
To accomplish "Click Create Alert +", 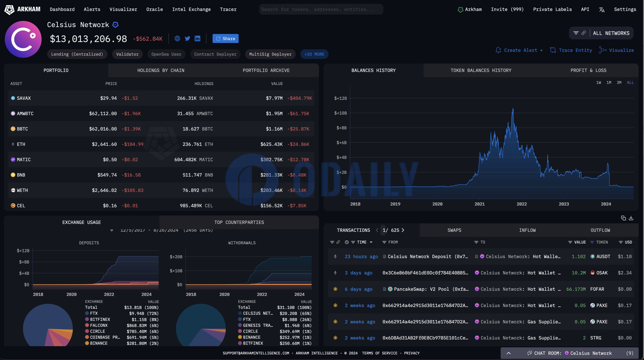I will click(519, 50).
